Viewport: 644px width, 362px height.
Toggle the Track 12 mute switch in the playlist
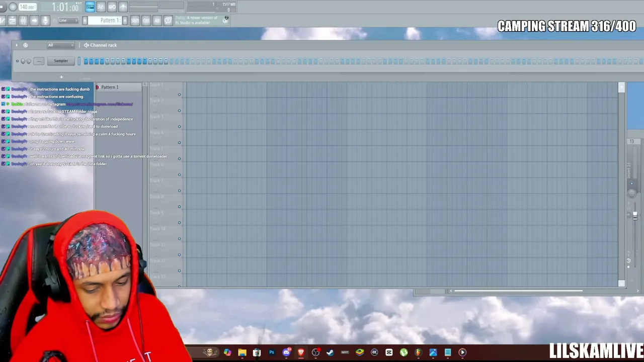click(179, 271)
